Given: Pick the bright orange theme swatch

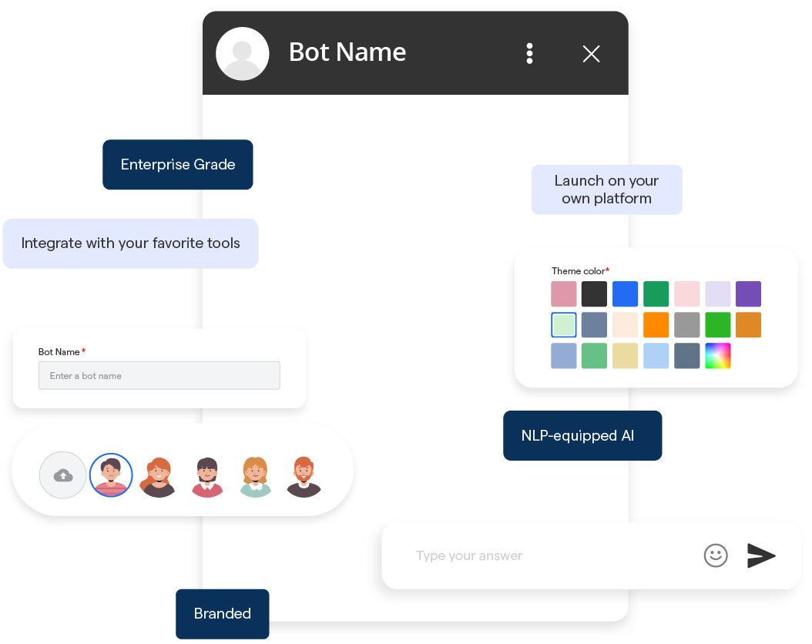Looking at the screenshot, I should pyautogui.click(x=656, y=324).
